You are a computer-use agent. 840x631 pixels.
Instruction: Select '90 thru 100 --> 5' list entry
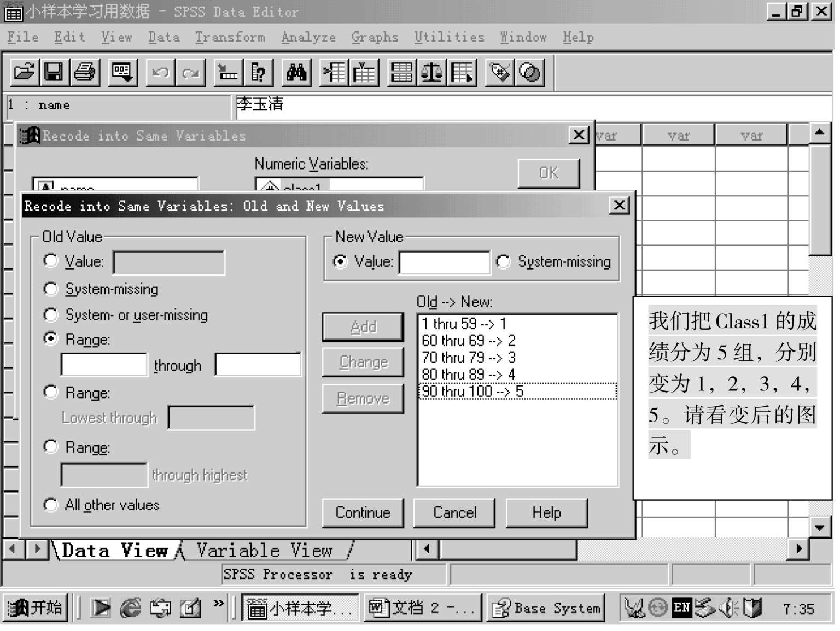pyautogui.click(x=472, y=392)
